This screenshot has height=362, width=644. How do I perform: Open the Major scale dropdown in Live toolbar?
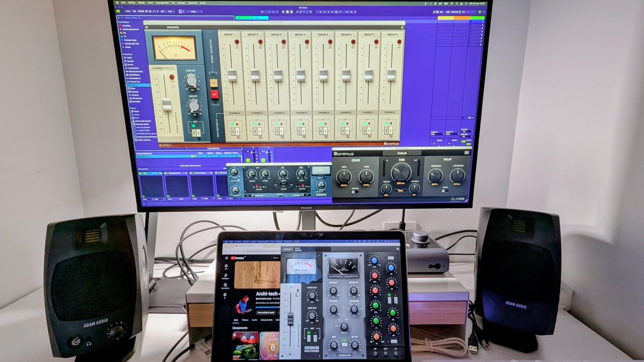pyautogui.click(x=196, y=11)
